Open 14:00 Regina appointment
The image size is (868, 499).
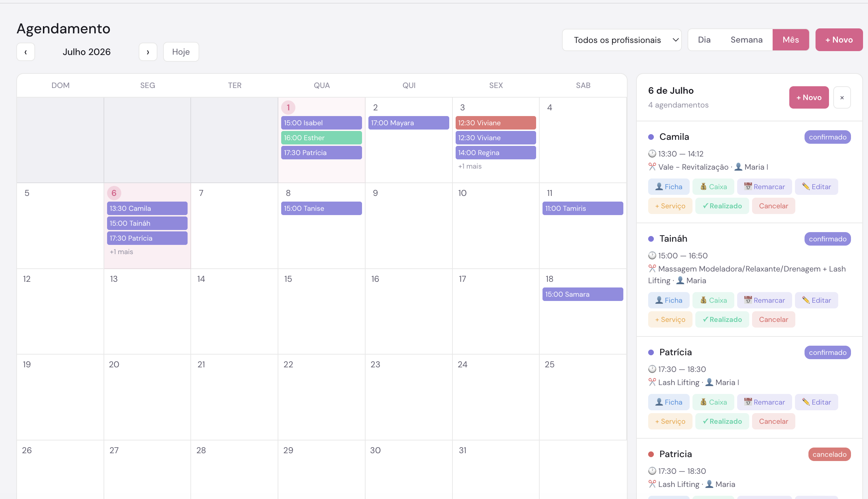point(496,153)
